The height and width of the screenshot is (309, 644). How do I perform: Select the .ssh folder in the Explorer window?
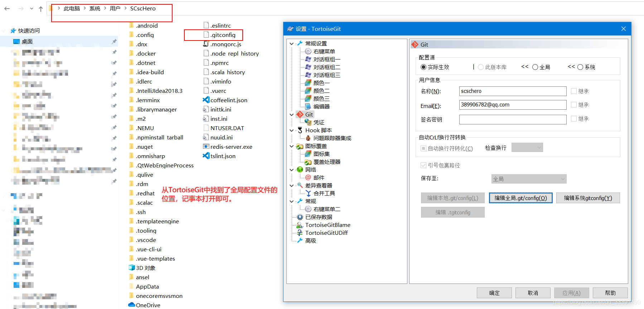(x=137, y=212)
